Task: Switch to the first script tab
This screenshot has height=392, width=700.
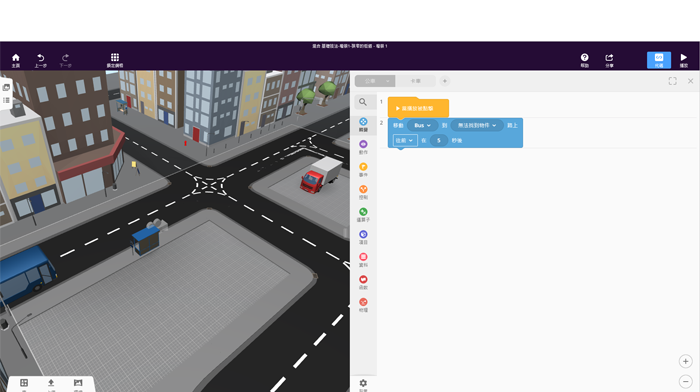Action: pyautogui.click(x=371, y=81)
